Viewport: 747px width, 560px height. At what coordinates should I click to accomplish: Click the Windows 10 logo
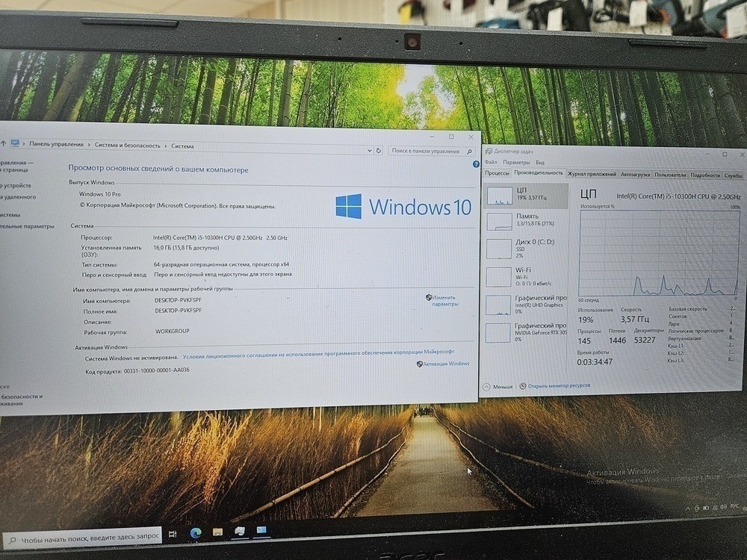403,206
